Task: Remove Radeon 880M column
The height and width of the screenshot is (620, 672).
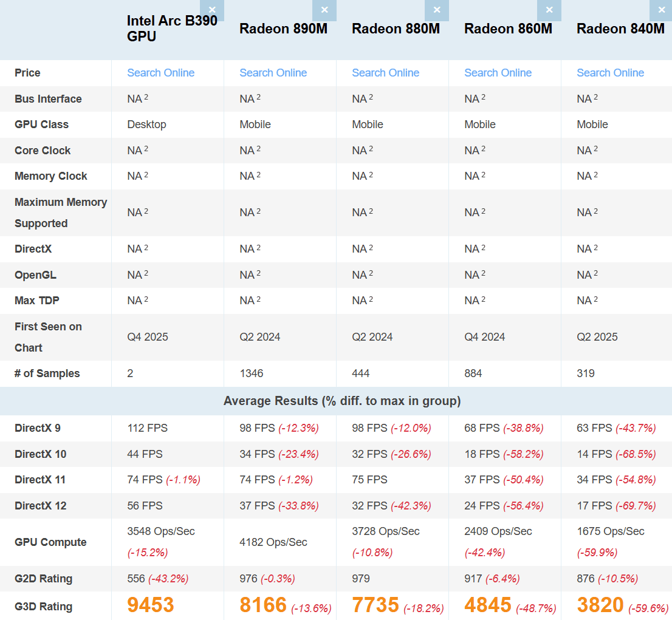Action: click(x=437, y=10)
